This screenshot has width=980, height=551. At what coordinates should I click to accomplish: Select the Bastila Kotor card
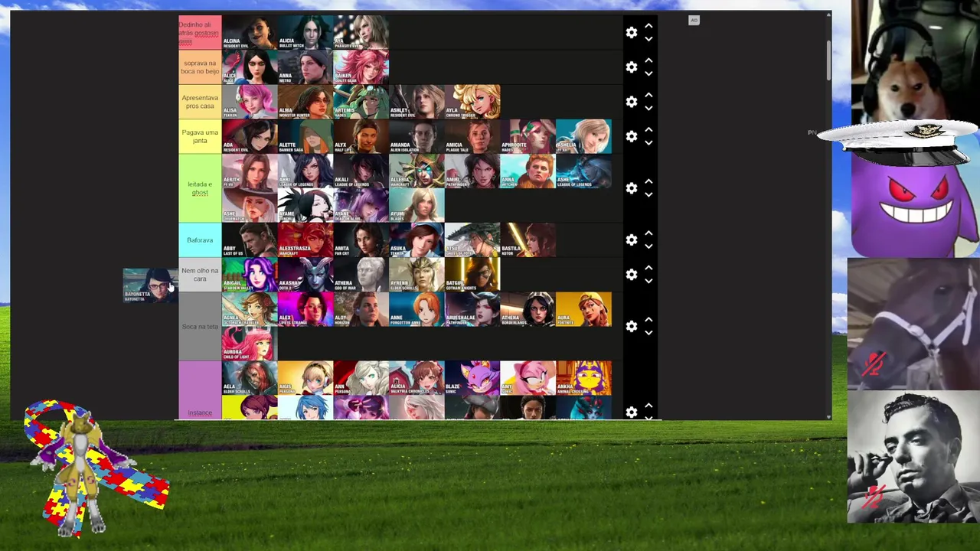pos(529,240)
